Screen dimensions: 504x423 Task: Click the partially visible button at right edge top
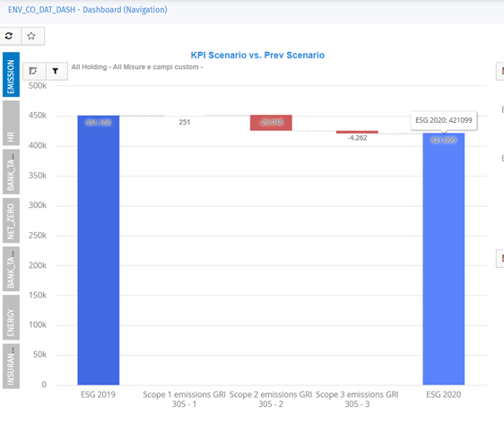[500, 71]
